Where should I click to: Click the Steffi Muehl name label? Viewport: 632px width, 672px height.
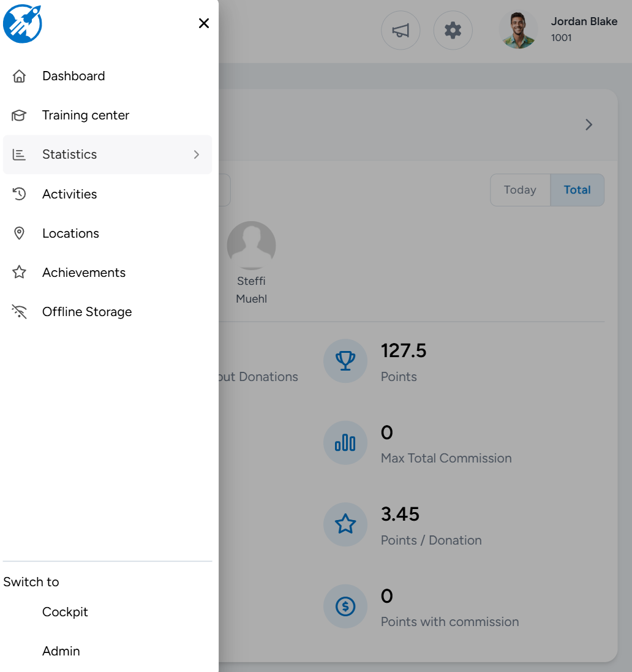point(252,290)
